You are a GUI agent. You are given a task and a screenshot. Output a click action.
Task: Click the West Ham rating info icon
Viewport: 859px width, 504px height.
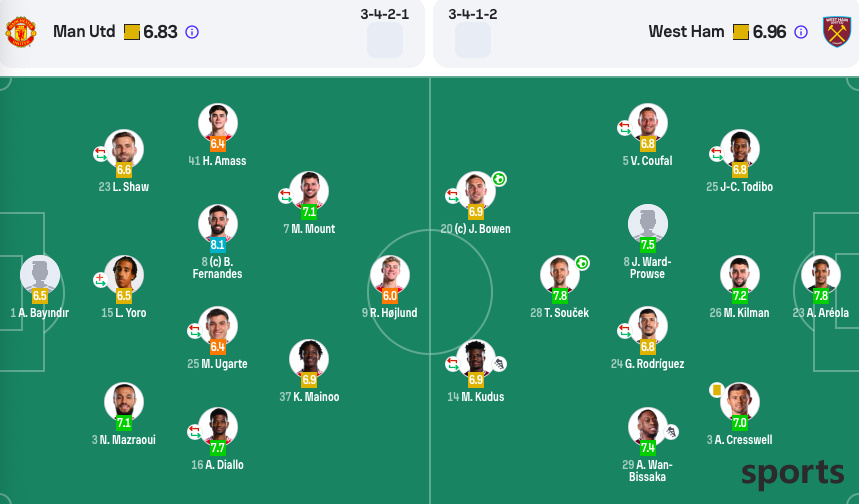[801, 32]
